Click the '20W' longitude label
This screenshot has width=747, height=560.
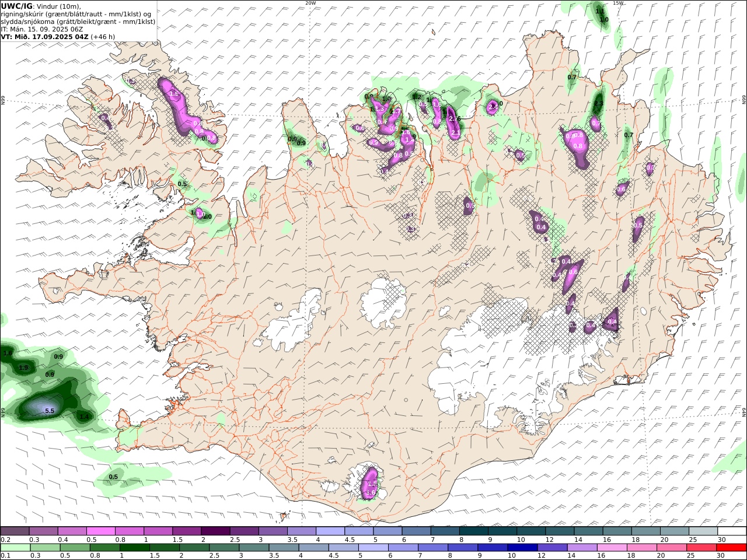tap(310, 3)
